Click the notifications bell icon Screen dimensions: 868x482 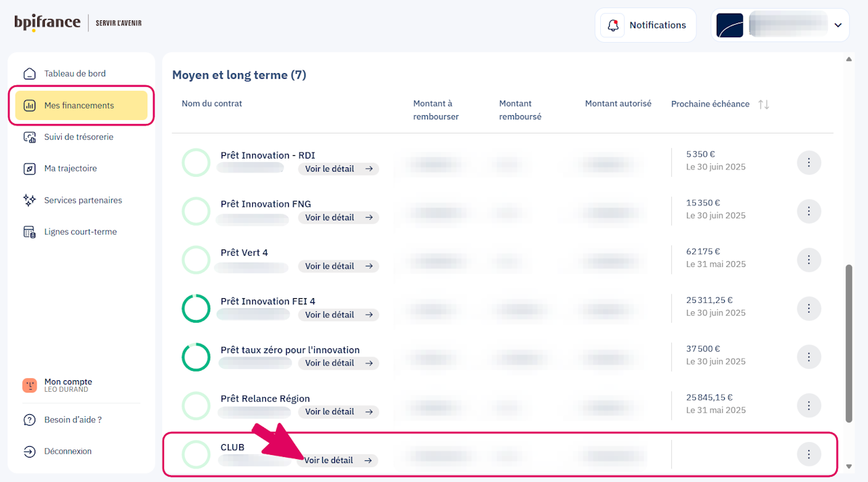[x=613, y=25]
